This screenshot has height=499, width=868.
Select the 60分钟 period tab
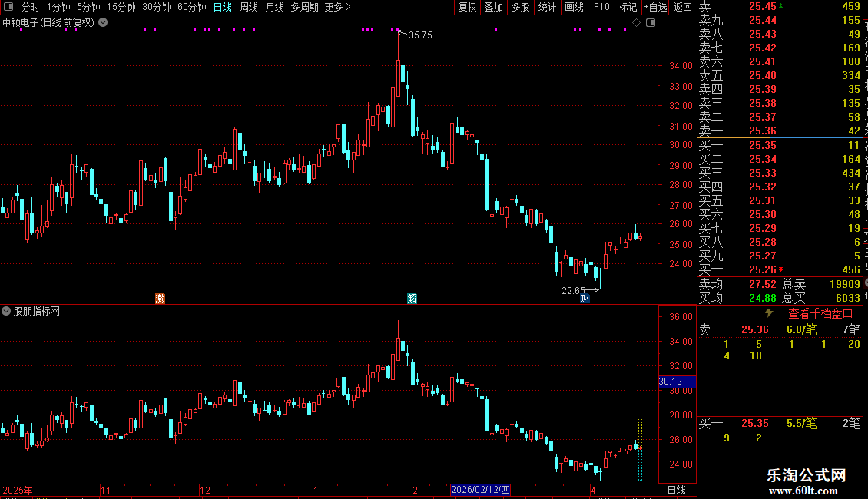click(191, 7)
